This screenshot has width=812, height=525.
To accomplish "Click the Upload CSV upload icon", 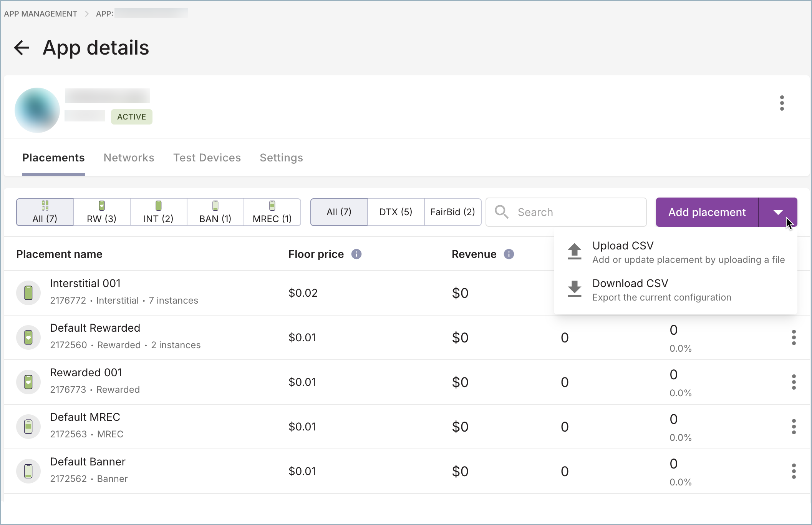I will click(574, 252).
